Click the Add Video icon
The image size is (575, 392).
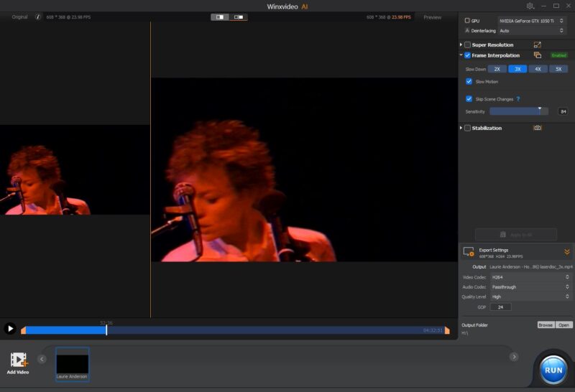pos(18,361)
